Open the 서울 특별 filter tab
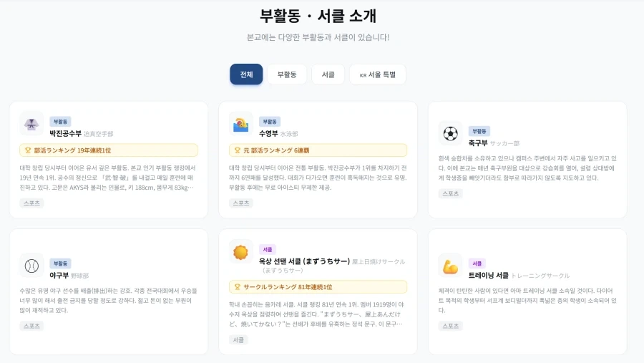 377,74
